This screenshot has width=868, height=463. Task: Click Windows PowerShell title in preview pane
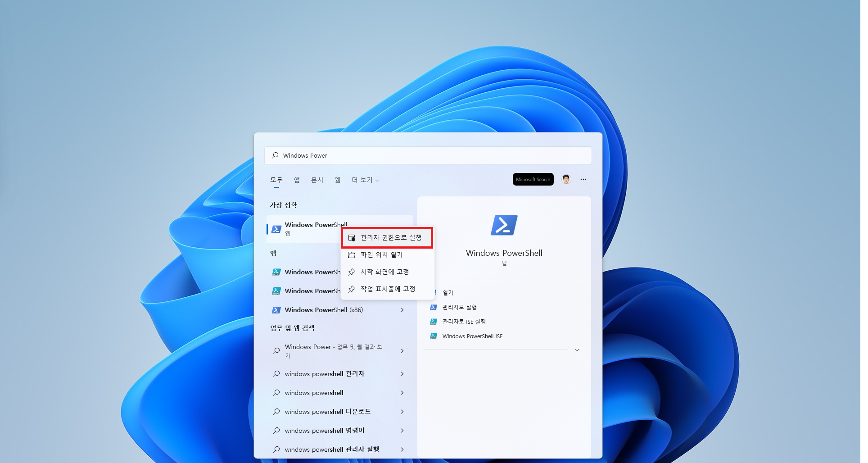(x=504, y=253)
